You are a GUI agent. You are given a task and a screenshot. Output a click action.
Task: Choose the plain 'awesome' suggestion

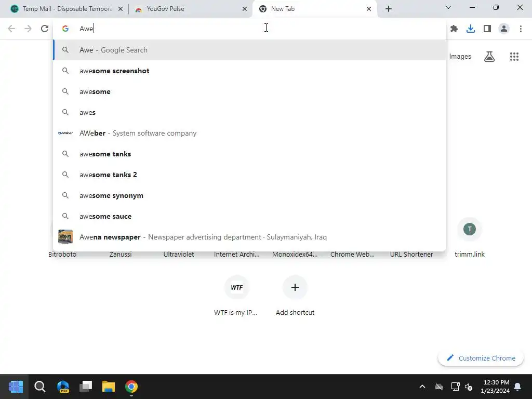[249, 91]
